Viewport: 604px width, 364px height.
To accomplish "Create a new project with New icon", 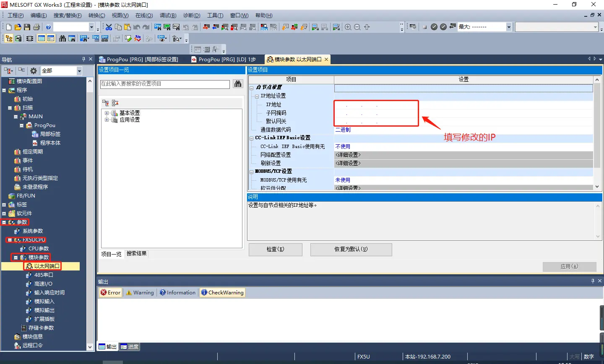I will click(x=8, y=27).
